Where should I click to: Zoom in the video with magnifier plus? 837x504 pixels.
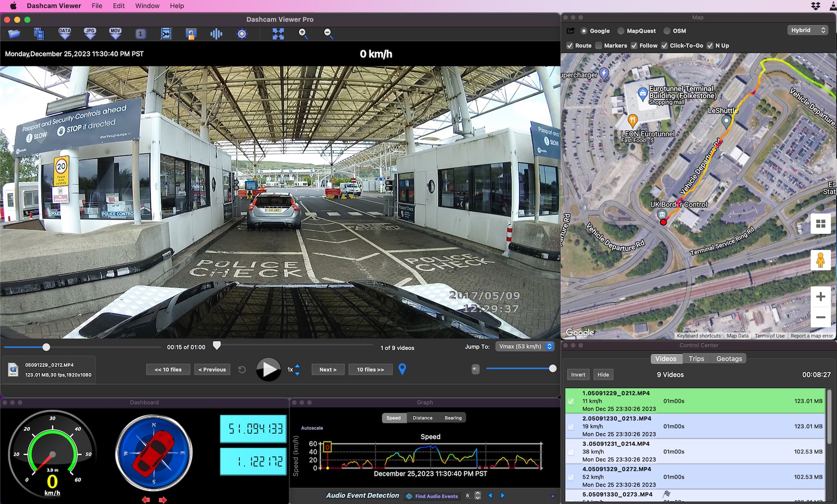point(303,34)
